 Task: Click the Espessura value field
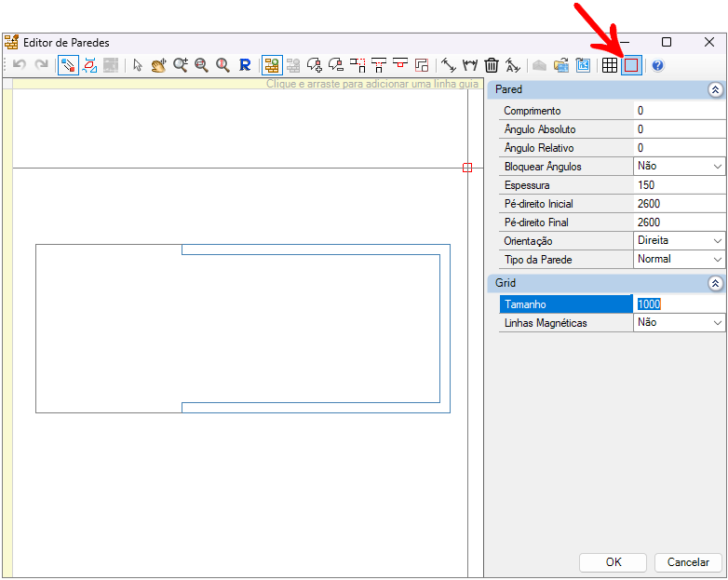tap(678, 185)
